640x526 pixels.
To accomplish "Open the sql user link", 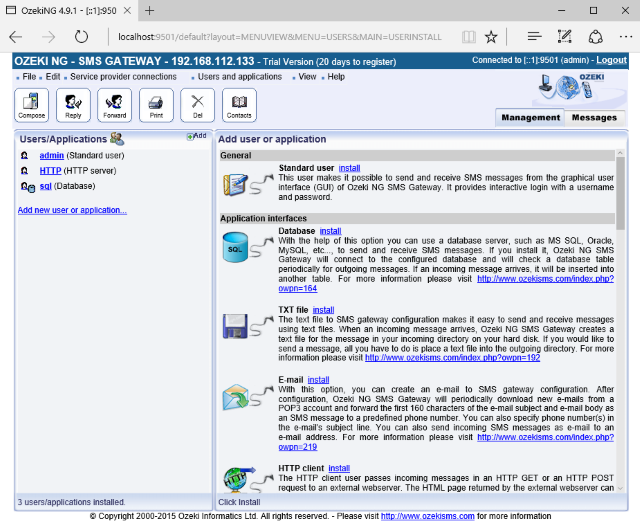I will click(x=45, y=186).
